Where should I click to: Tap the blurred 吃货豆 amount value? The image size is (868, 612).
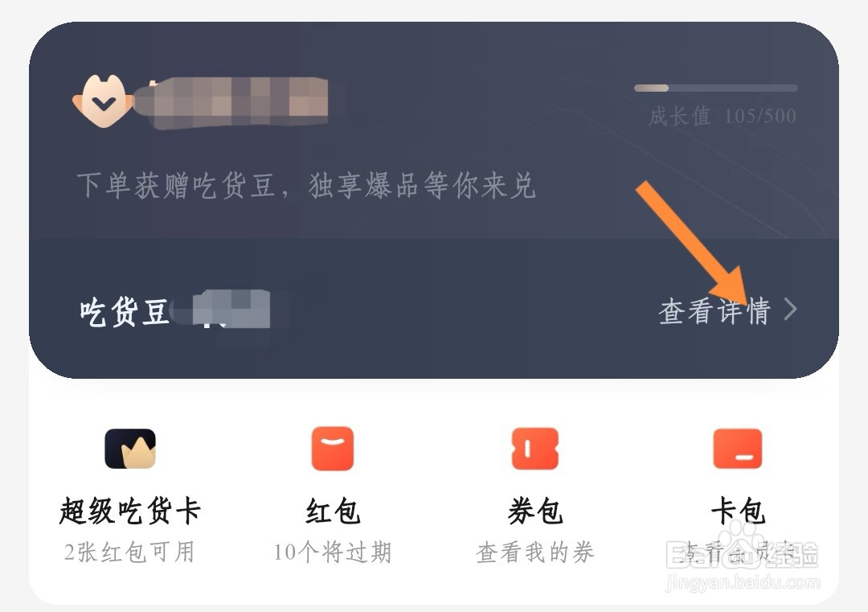click(x=230, y=310)
